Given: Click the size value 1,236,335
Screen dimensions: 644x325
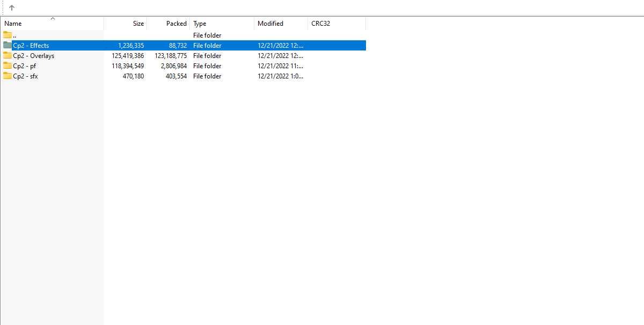Looking at the screenshot, I should pos(131,46).
